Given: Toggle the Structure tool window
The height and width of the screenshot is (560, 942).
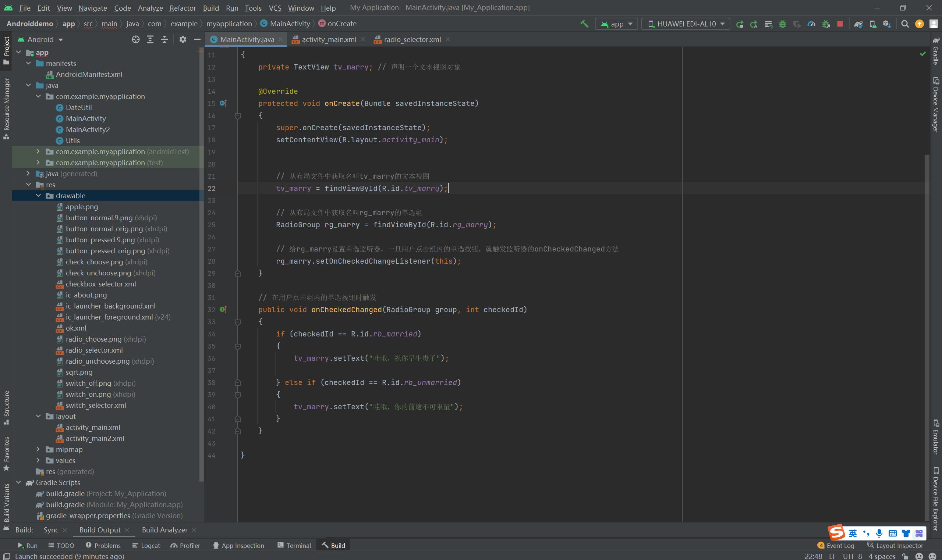Looking at the screenshot, I should pos(6,407).
